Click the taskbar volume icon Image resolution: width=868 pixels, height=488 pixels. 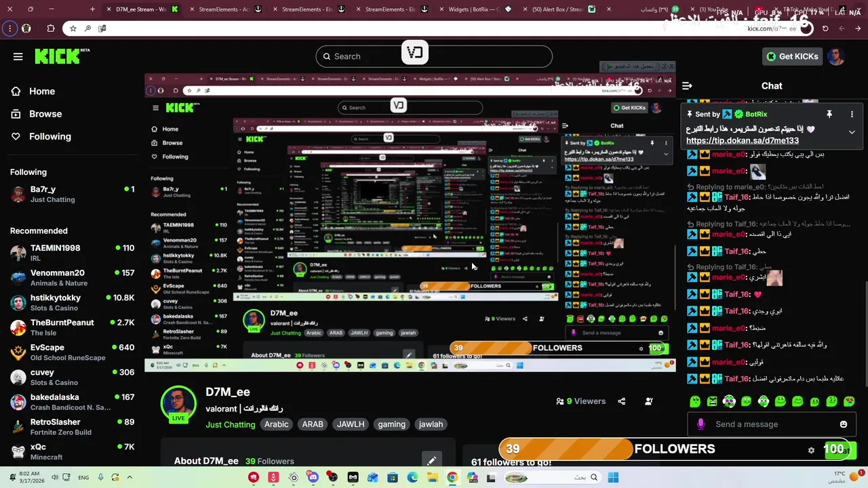55,477
